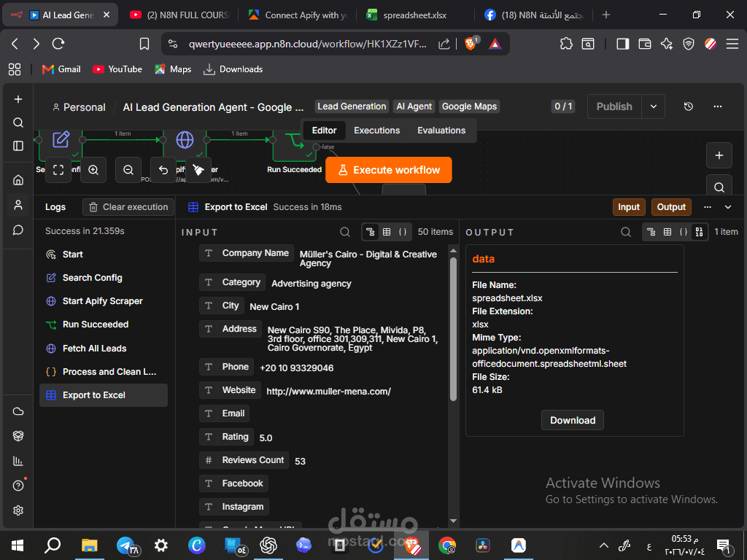Switch to Connect Apify browser tab
747x560 pixels.
click(298, 15)
